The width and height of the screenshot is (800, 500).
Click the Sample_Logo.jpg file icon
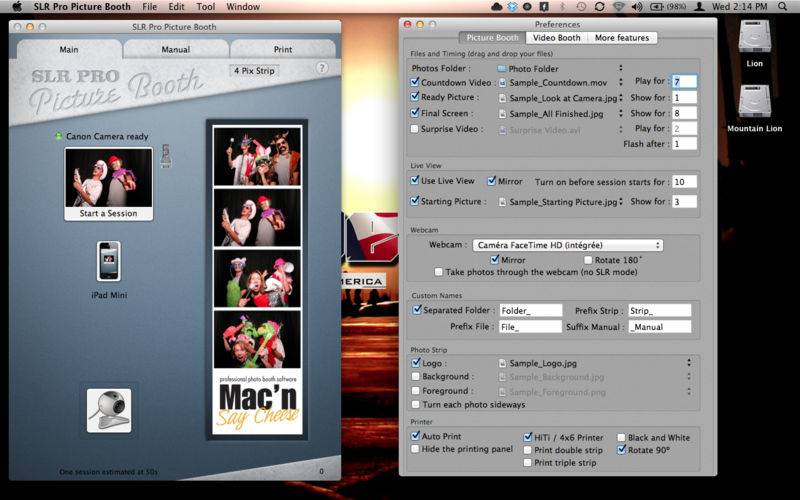503,363
